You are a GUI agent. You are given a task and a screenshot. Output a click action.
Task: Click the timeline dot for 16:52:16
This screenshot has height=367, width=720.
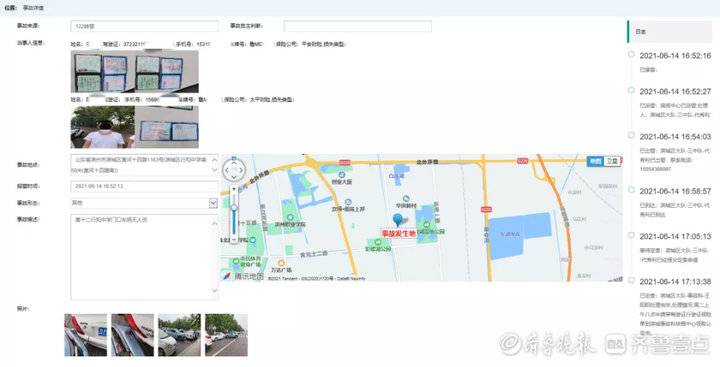631,55
